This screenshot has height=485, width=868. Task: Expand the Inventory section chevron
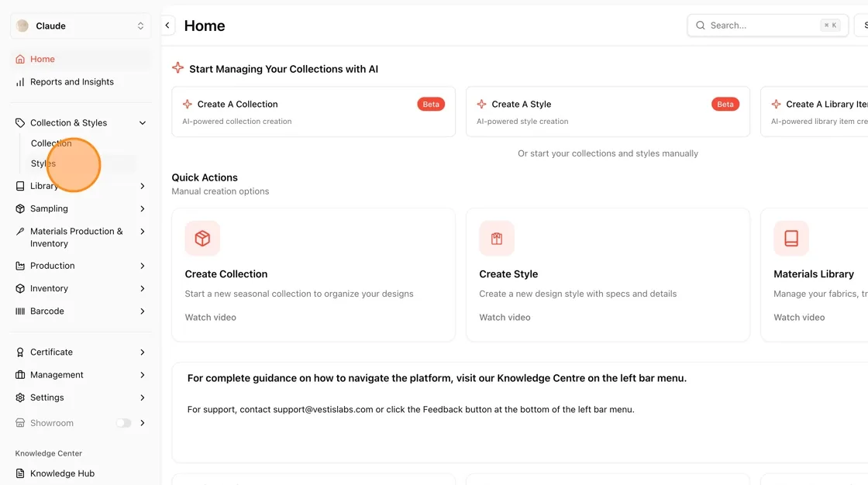[x=143, y=288]
